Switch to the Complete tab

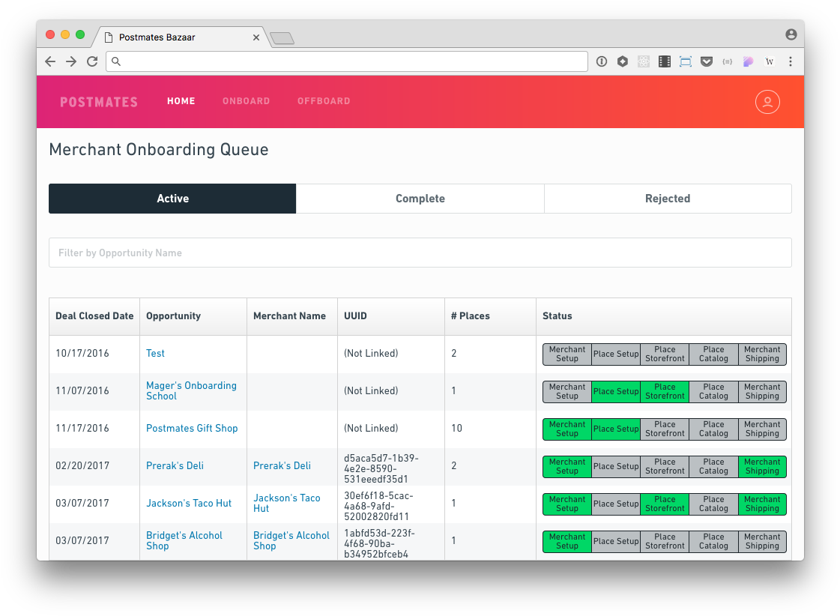click(x=420, y=199)
